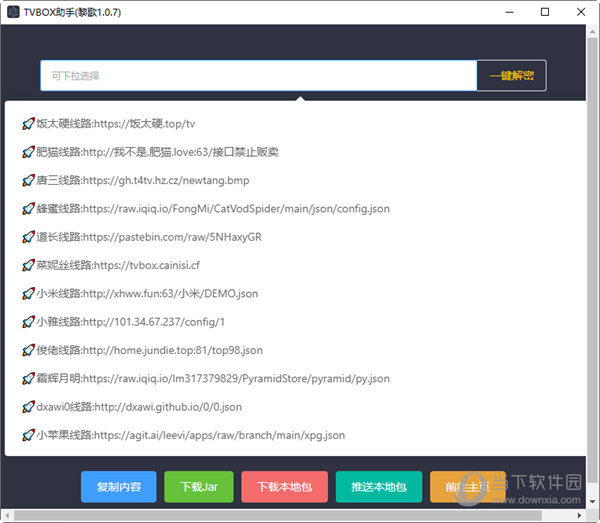
Task: Select 小苹果线路 xpg.json entry
Action: click(295, 435)
